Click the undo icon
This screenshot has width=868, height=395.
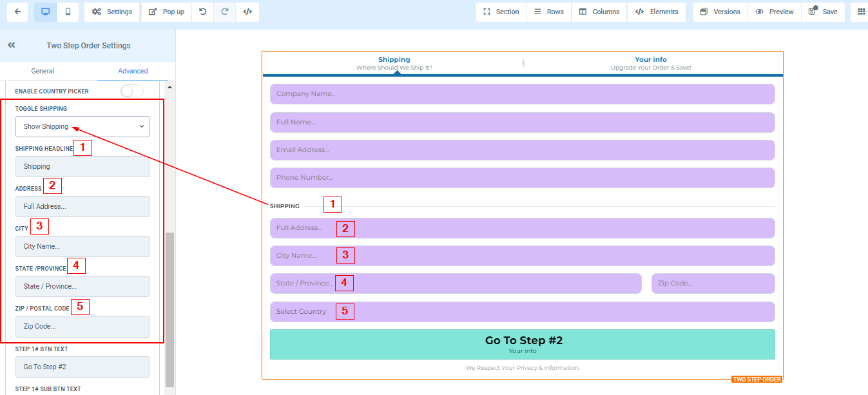(x=202, y=12)
